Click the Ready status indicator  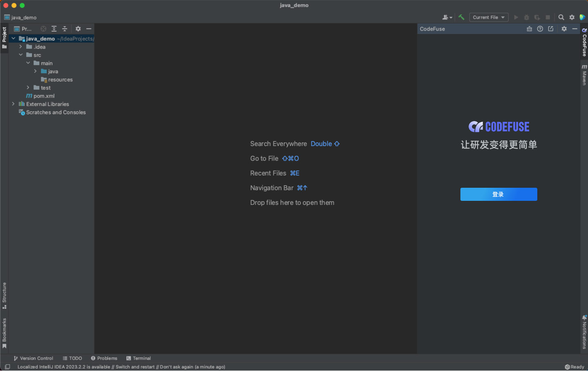575,367
